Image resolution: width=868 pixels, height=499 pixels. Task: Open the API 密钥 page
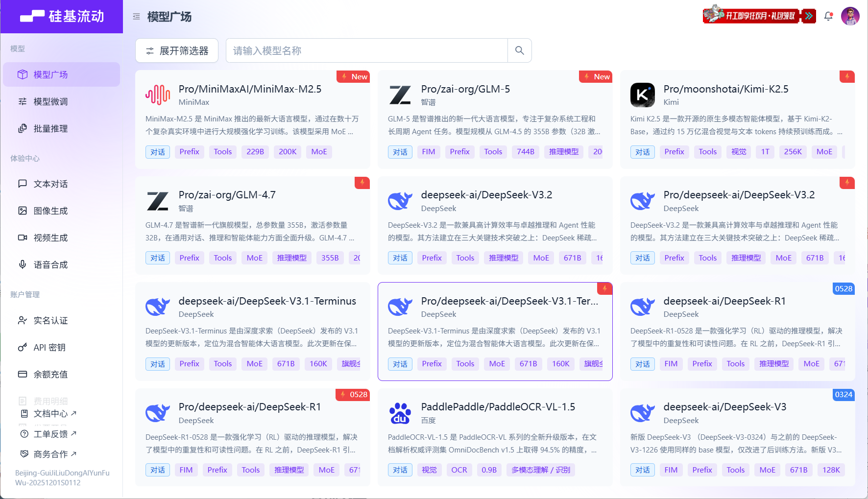coord(62,347)
